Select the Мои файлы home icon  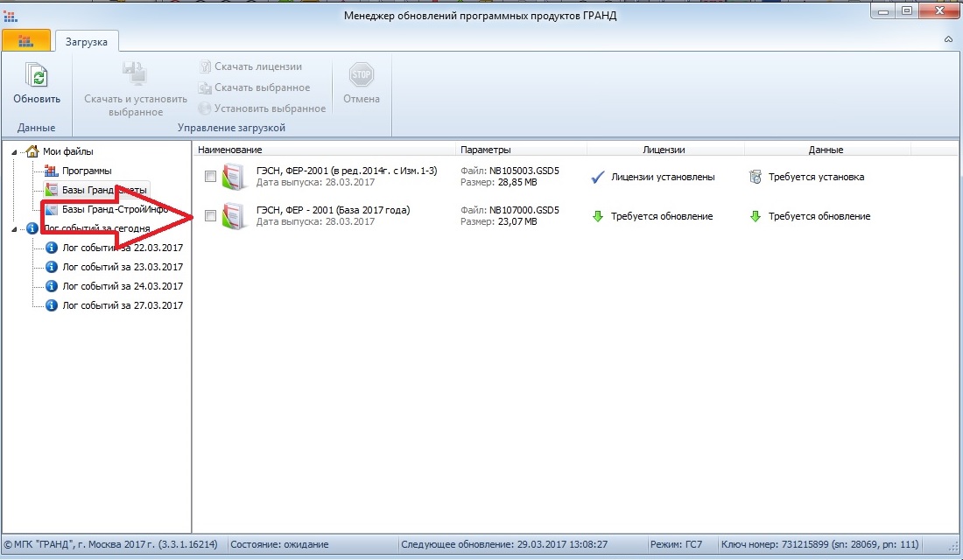pos(32,151)
